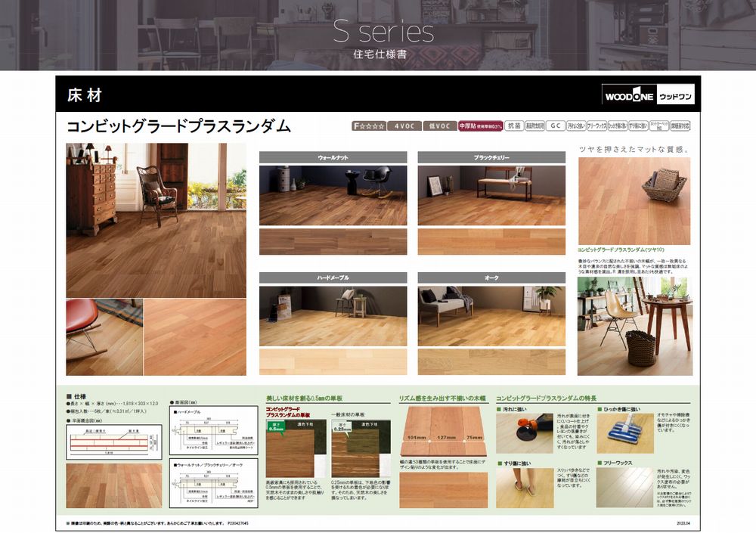Image resolution: width=756 pixels, height=533 pixels.
Task: Click the close-up floor photo beside the red chair
Action: [x=195, y=337]
